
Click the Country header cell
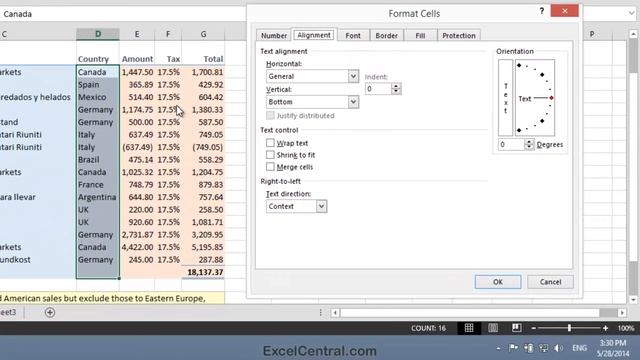coord(98,59)
